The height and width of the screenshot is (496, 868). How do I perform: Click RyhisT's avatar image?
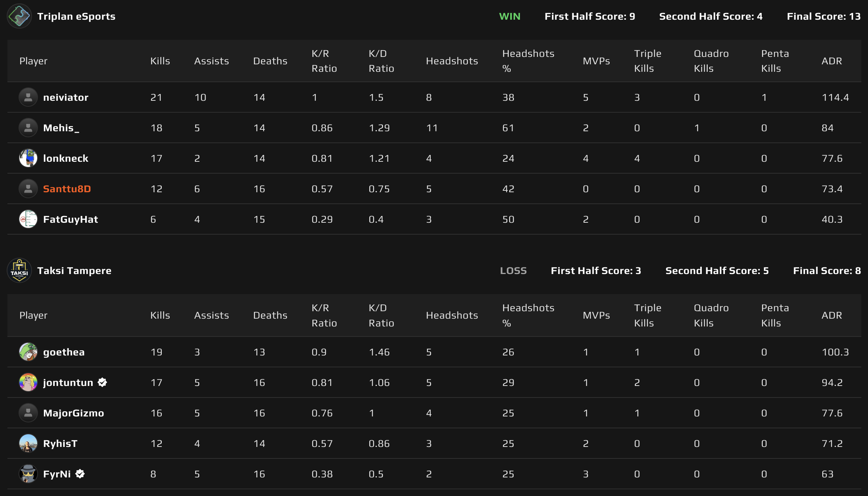point(28,443)
